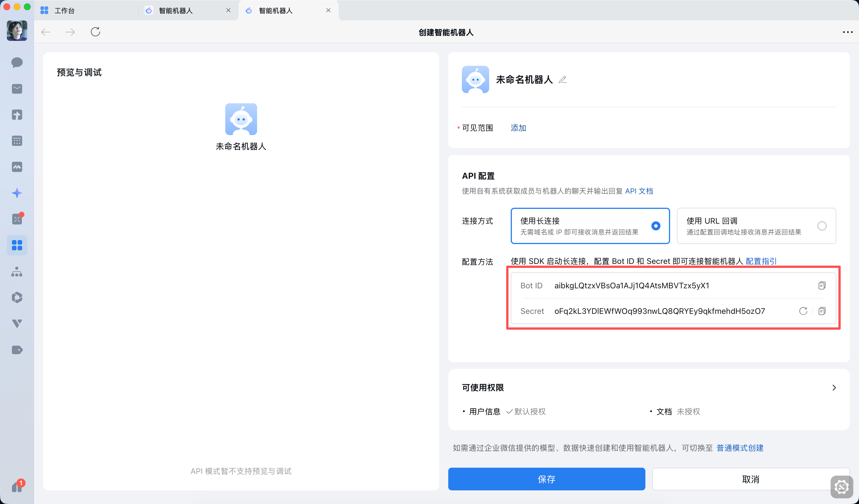This screenshot has width=859, height=504.
Task: Select the highlighted Workbench grid icon
Action: [17, 245]
